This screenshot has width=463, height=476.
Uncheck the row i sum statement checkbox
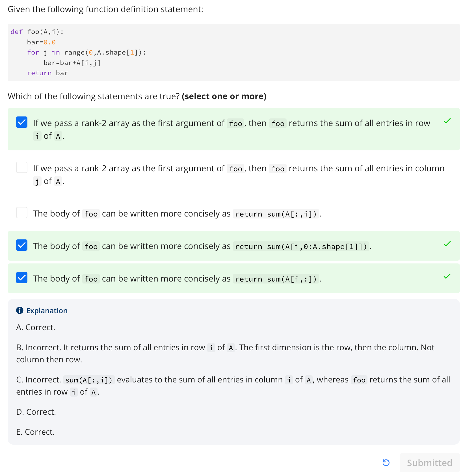(x=22, y=122)
